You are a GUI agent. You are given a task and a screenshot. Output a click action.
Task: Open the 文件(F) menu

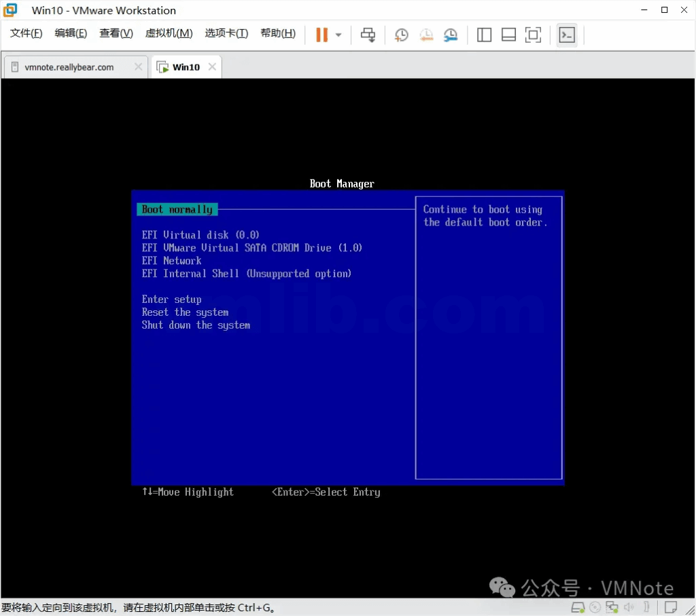tap(27, 33)
